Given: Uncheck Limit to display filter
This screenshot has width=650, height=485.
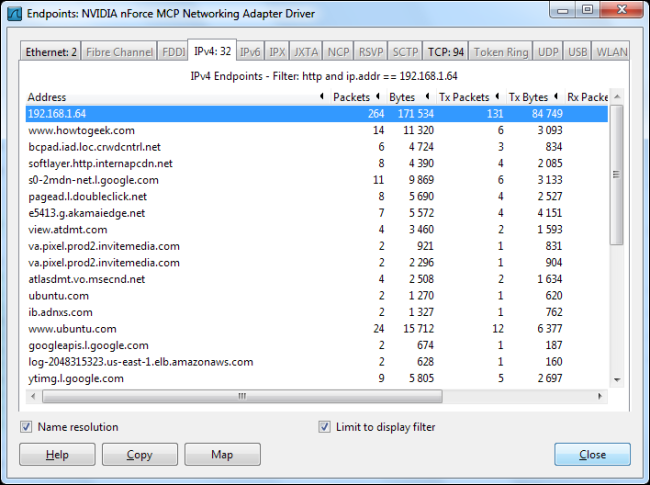Looking at the screenshot, I should [x=324, y=427].
